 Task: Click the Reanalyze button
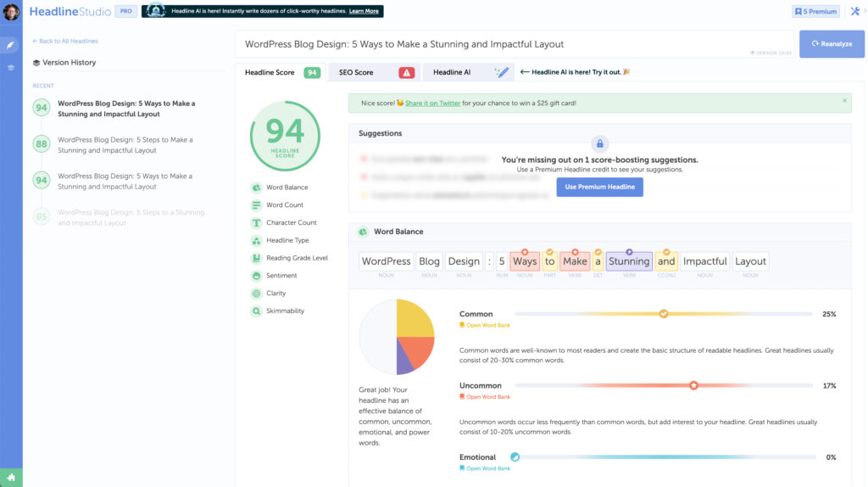pyautogui.click(x=832, y=44)
